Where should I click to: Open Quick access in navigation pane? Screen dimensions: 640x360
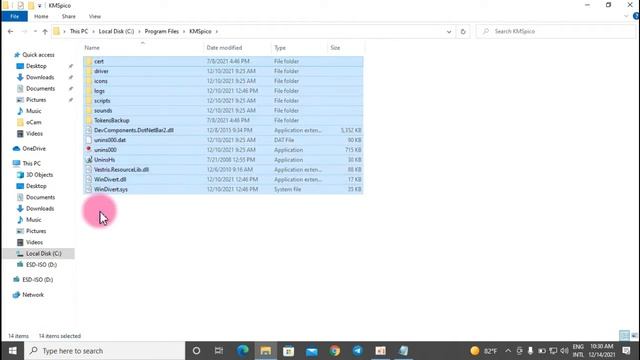pyautogui.click(x=38, y=55)
